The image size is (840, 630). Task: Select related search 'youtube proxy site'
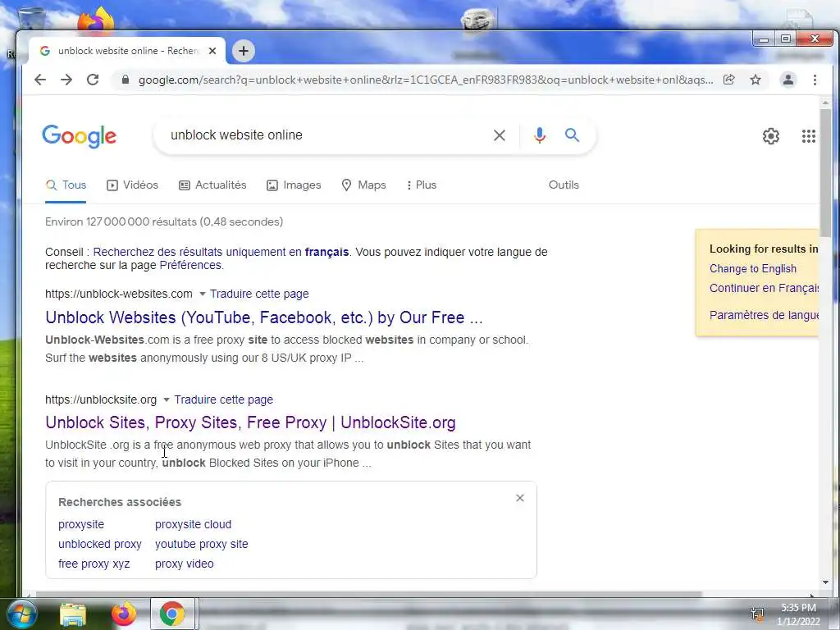[x=202, y=545]
